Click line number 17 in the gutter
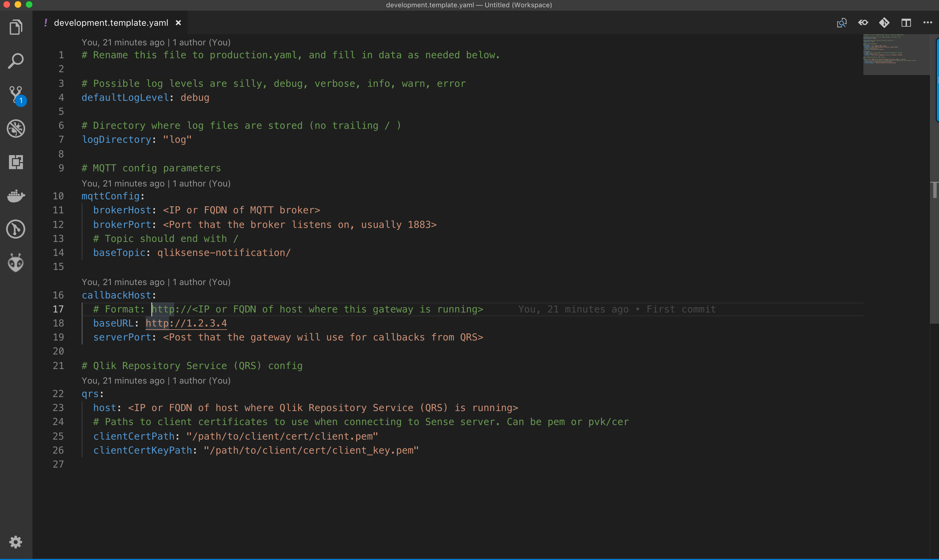The image size is (939, 560). click(x=58, y=309)
